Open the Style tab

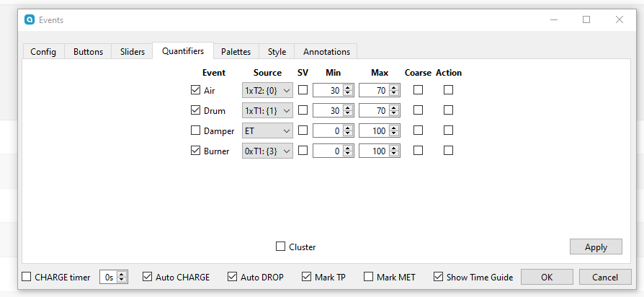[x=277, y=52]
